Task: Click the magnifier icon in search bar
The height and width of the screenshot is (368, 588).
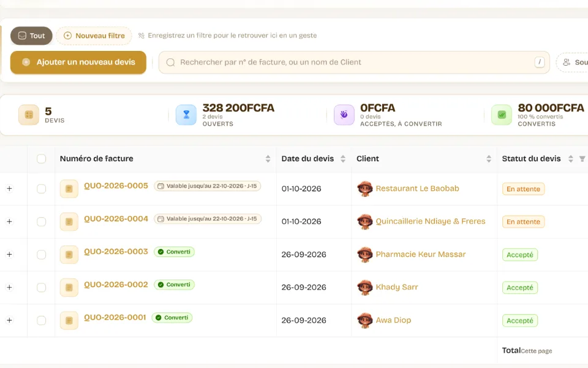Action: (171, 63)
